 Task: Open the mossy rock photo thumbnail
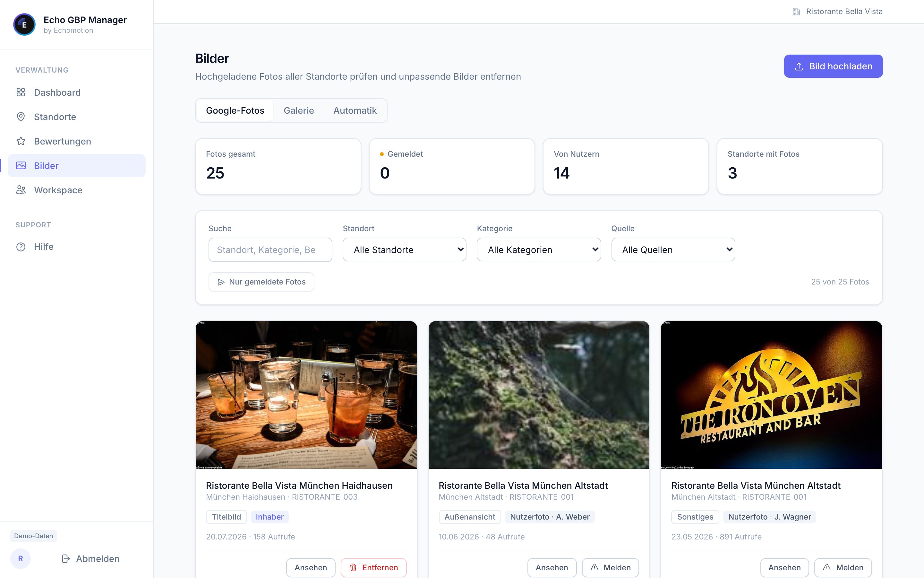tap(539, 395)
